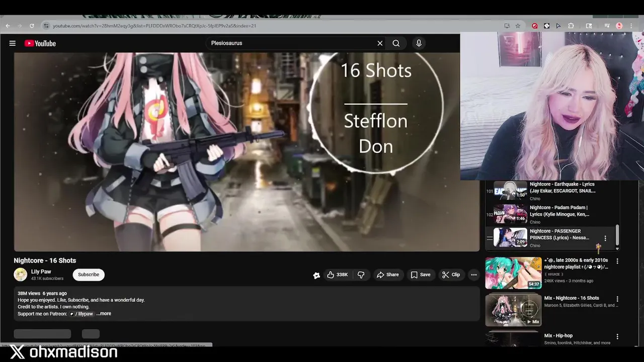
Task: Play Nightcore PASSENGER PRINCESS in playlist
Action: coord(559,234)
